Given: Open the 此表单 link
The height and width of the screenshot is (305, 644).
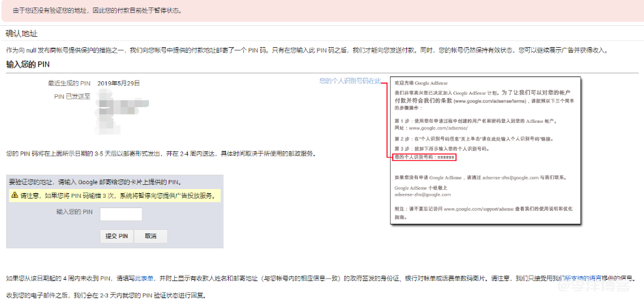Looking at the screenshot, I should pos(142,278).
